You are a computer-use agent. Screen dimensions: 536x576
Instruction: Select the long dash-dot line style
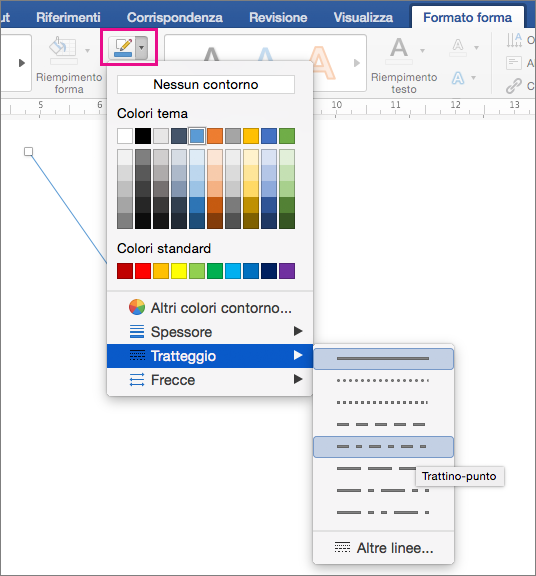click(x=383, y=490)
